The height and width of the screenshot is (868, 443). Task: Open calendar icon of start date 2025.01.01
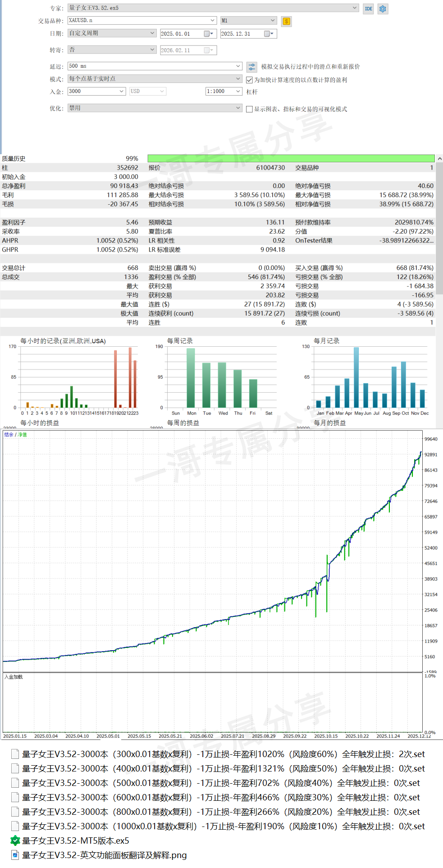tap(209, 34)
